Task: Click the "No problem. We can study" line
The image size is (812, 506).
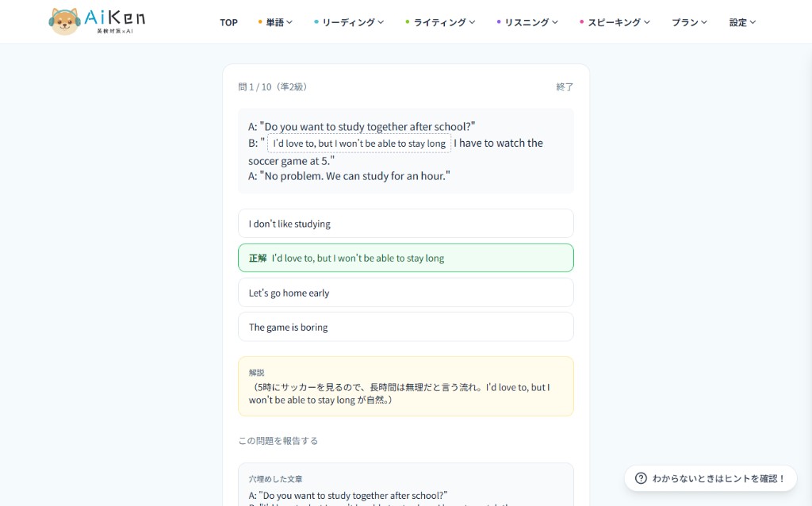Action: (349, 176)
